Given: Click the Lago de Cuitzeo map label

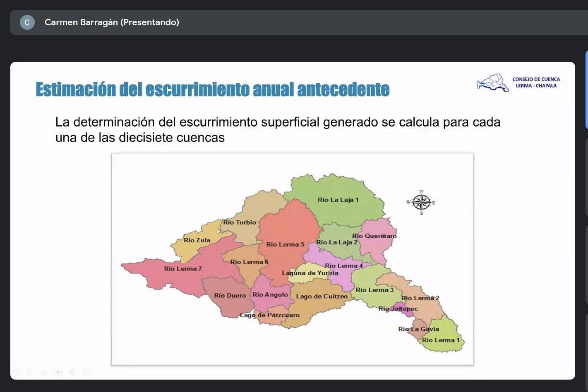Looking at the screenshot, I should coord(322,296).
